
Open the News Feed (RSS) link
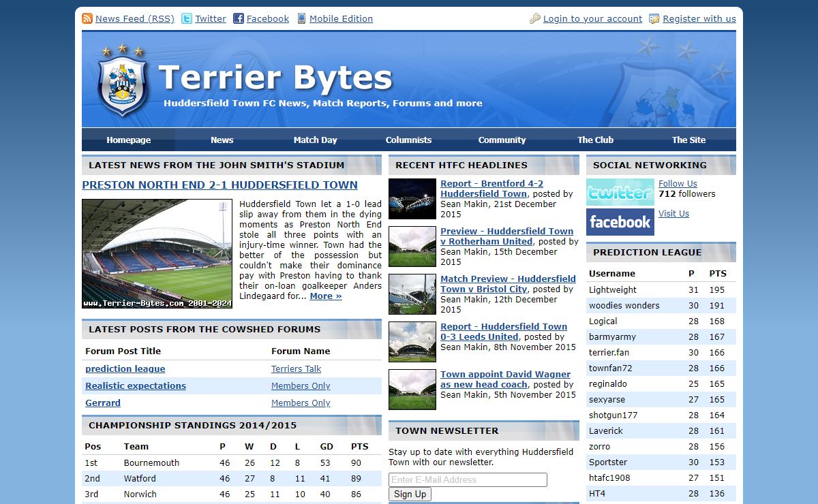[x=135, y=18]
